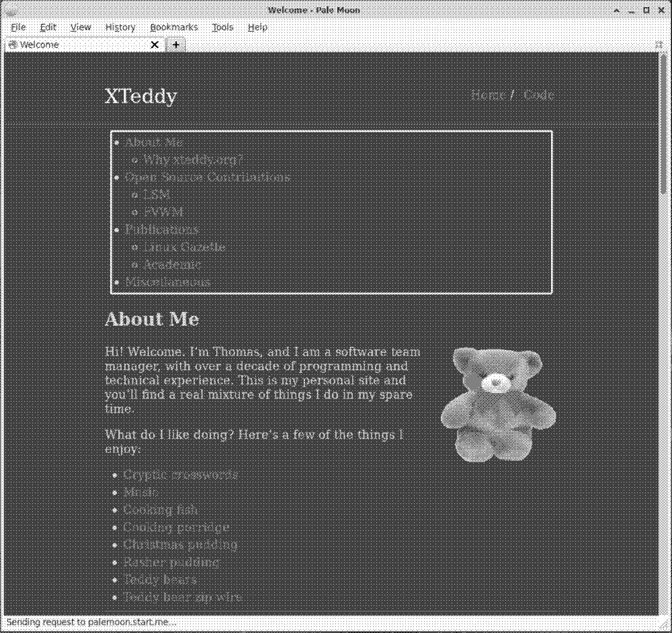This screenshot has width=672, height=633.
Task: Follow the Home navigation link
Action: 487,95
